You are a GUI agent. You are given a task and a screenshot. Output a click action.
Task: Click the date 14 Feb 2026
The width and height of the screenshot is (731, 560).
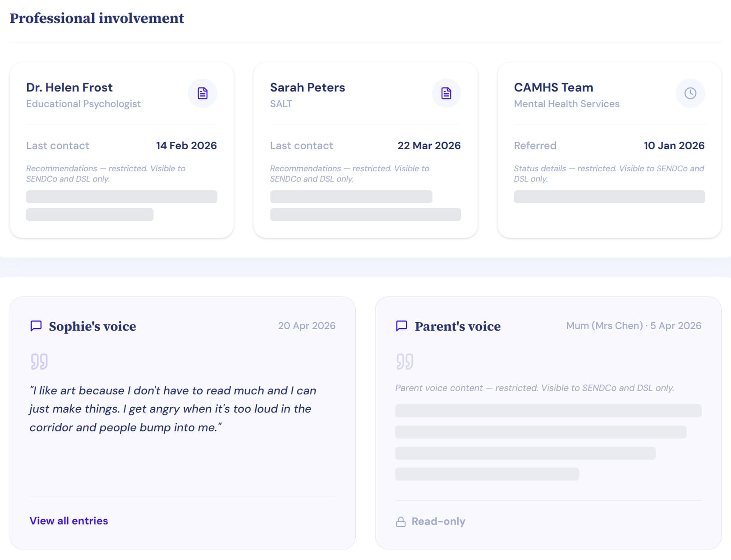pos(186,145)
